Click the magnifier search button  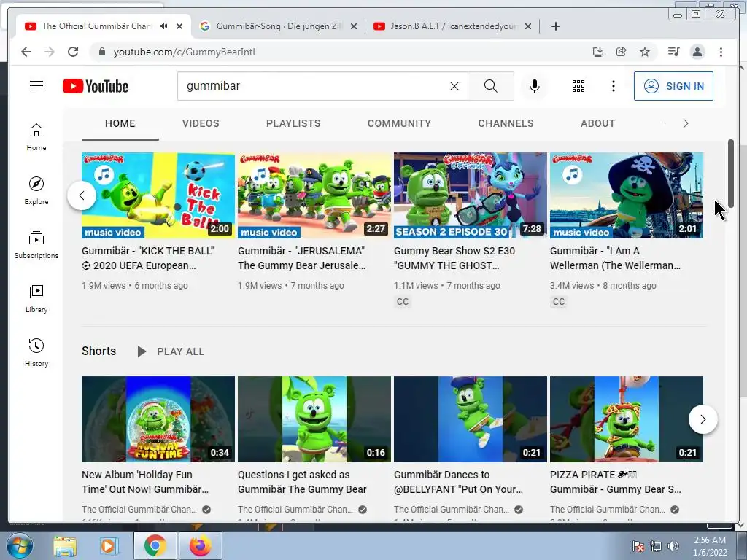pos(491,86)
